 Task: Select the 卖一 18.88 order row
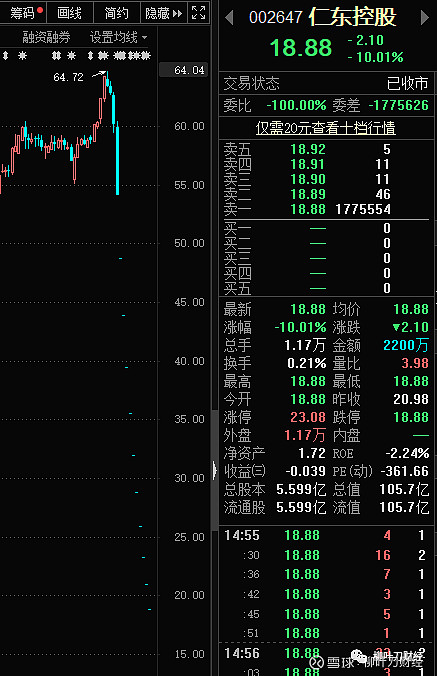pyautogui.click(x=326, y=210)
